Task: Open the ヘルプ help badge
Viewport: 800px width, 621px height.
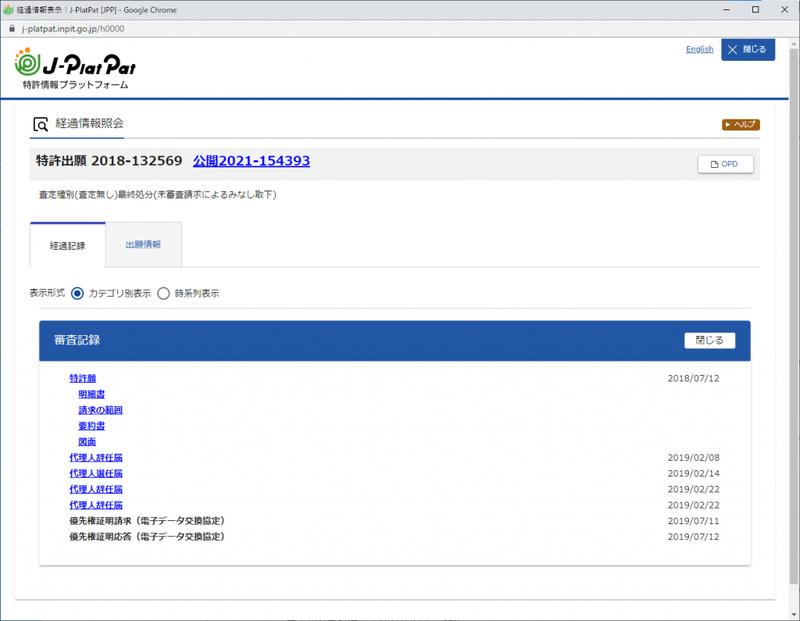Action: [740, 125]
